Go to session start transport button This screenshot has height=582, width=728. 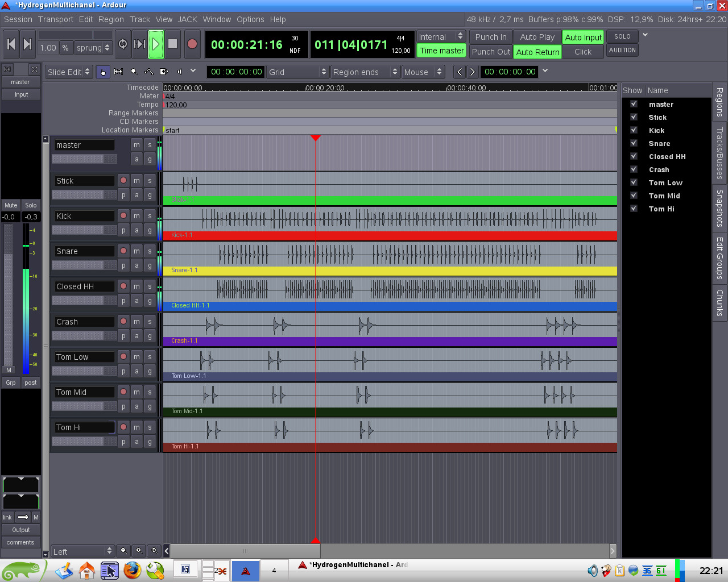click(x=11, y=44)
